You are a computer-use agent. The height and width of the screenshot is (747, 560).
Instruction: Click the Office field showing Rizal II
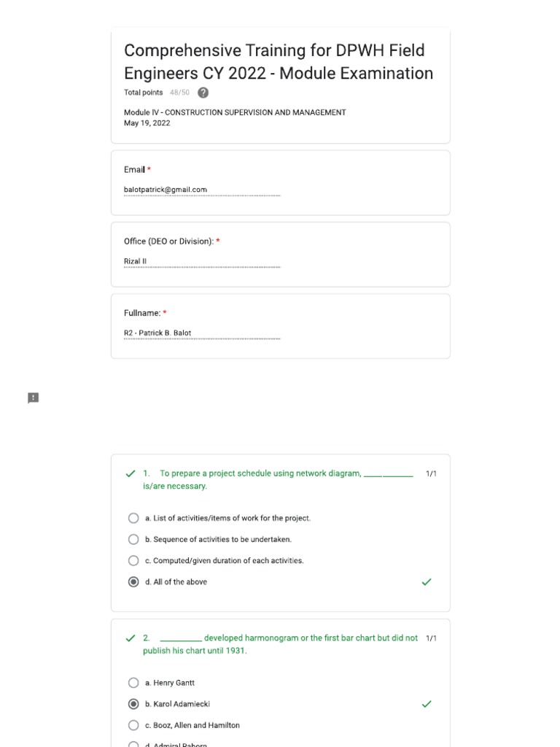[x=202, y=262]
